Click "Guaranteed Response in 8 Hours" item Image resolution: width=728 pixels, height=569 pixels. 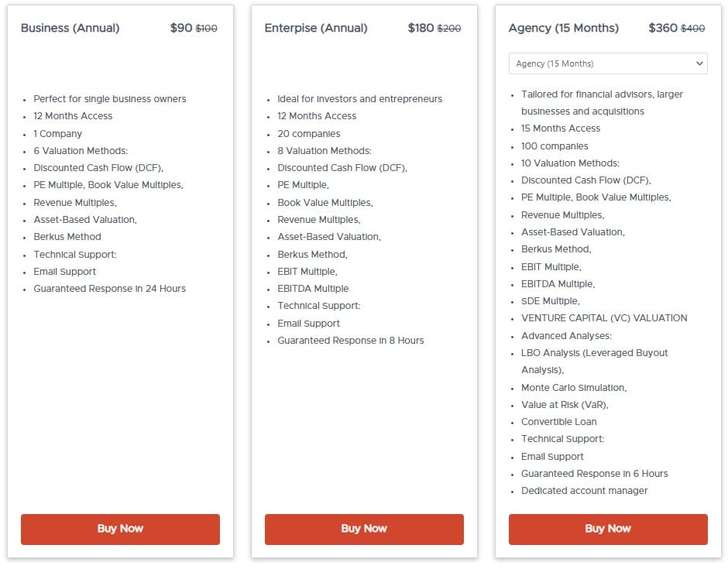[351, 341]
